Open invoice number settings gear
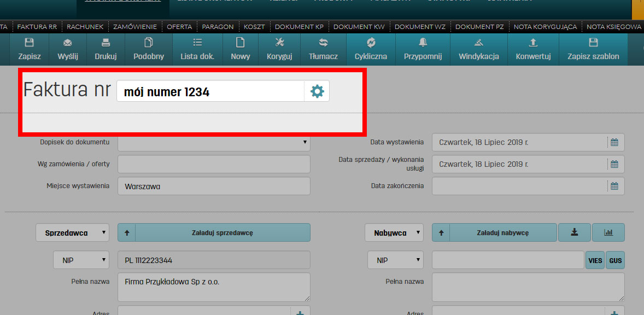The image size is (644, 315). pyautogui.click(x=317, y=91)
